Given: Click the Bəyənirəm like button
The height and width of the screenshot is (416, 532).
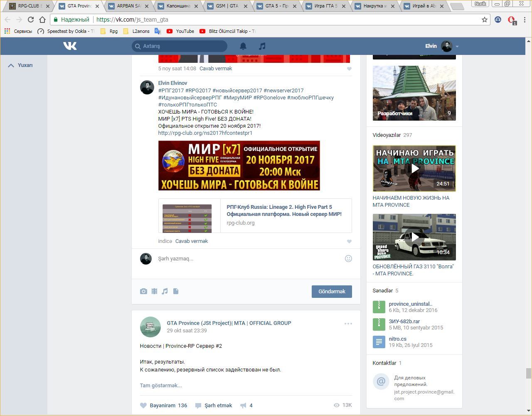Looking at the screenshot, I should click(x=163, y=405).
